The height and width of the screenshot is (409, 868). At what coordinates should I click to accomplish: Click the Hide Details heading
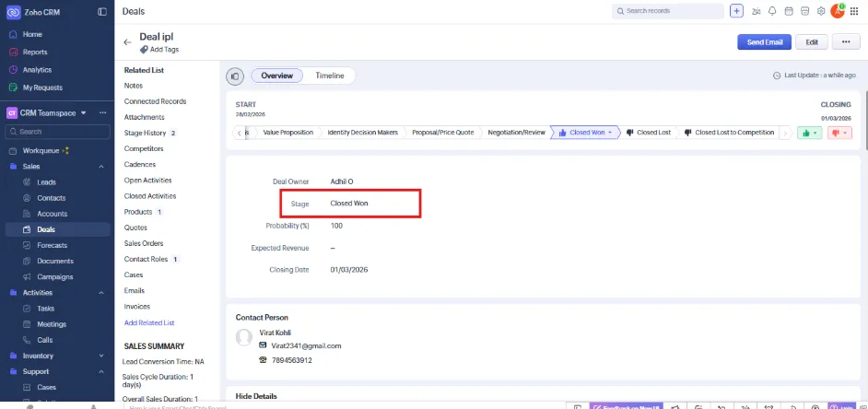pos(256,396)
